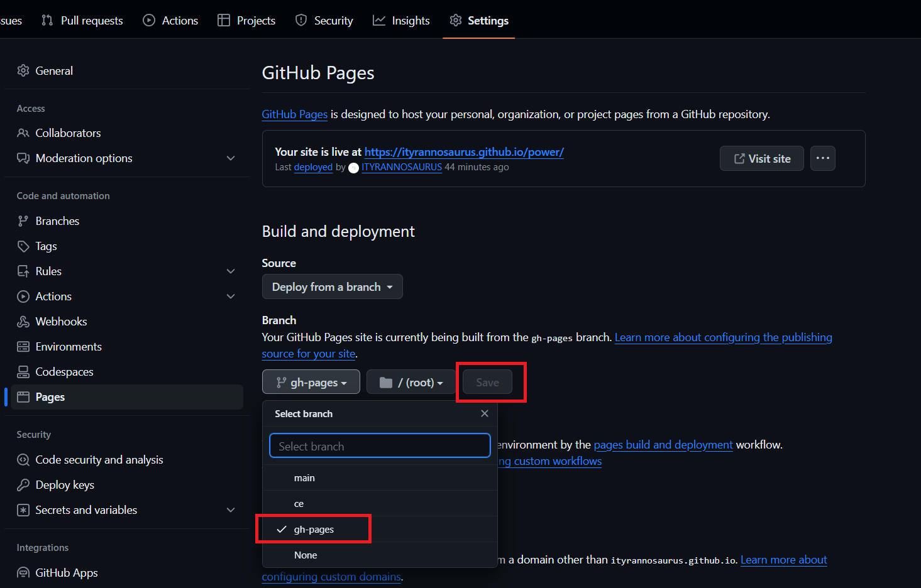
Task: Open the ITYRANNOSAURUS user link
Action: pyautogui.click(x=402, y=167)
